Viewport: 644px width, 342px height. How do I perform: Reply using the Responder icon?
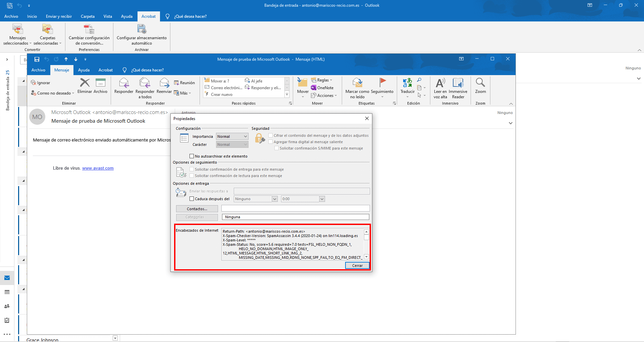coord(124,82)
